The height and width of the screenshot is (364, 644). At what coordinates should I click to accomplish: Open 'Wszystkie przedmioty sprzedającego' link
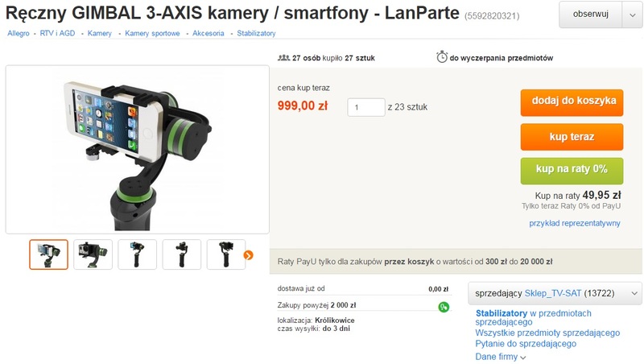tap(547, 333)
